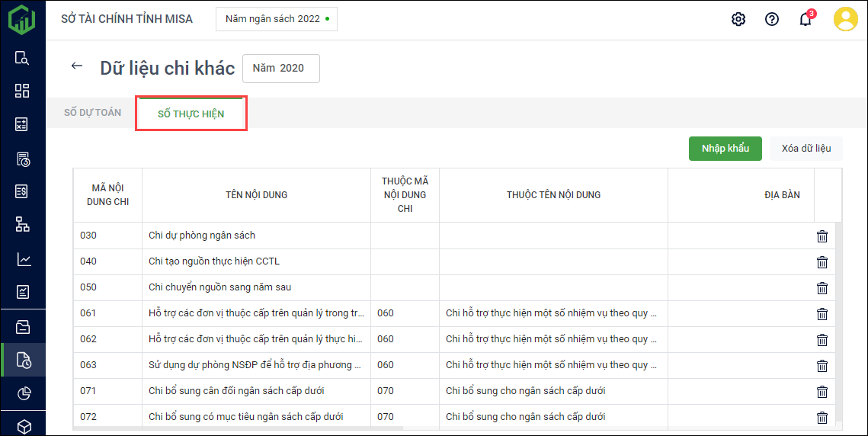Open the dashboard grid icon in sidebar
The width and height of the screenshot is (868, 436).
click(22, 91)
